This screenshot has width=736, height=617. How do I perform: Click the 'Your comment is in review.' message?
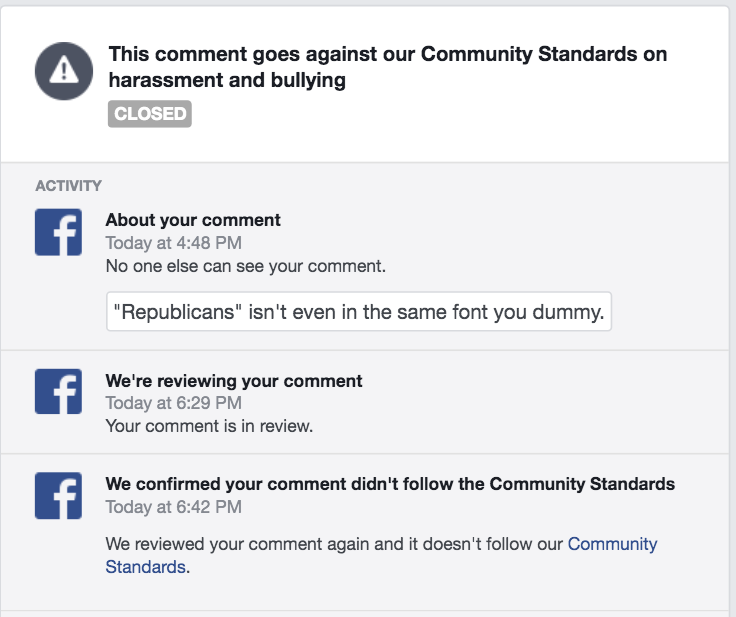point(209,426)
